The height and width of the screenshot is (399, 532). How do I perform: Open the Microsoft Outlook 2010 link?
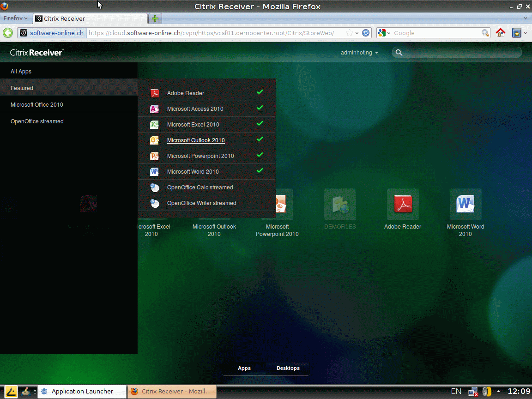[196, 140]
